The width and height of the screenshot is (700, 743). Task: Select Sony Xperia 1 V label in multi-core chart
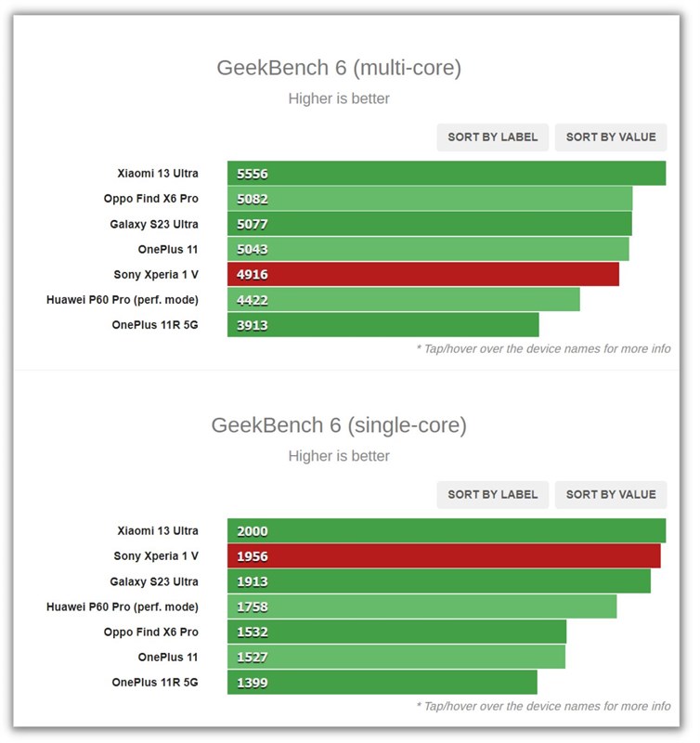pos(156,274)
